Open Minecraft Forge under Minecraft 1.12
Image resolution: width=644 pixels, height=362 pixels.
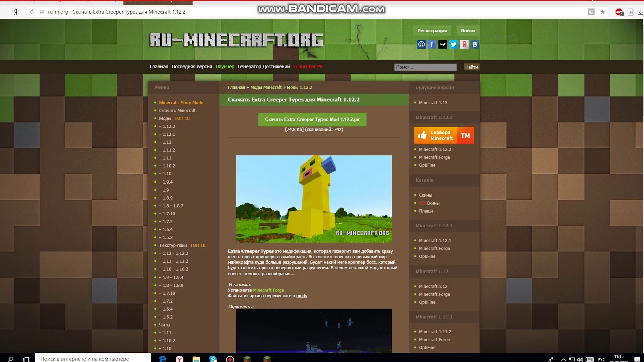(x=434, y=294)
